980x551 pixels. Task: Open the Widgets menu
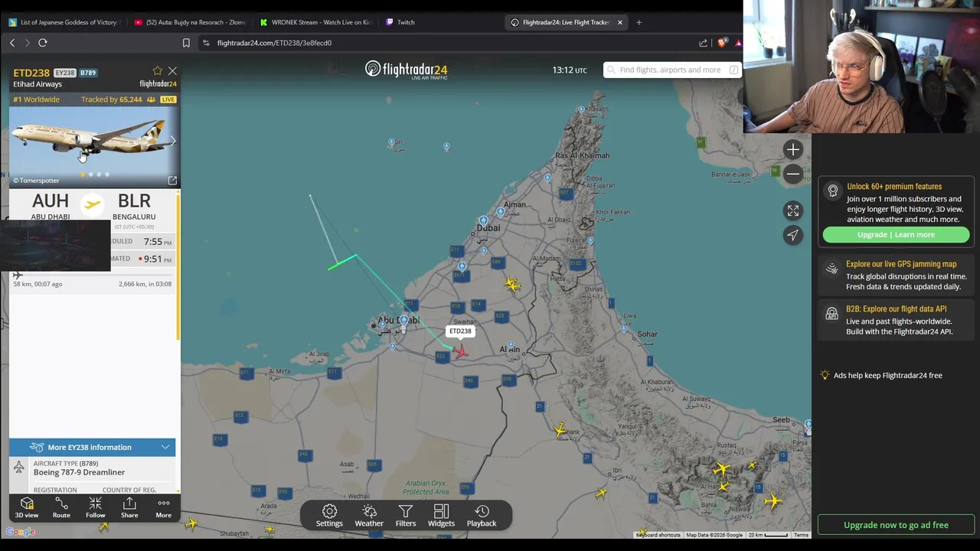pyautogui.click(x=441, y=516)
